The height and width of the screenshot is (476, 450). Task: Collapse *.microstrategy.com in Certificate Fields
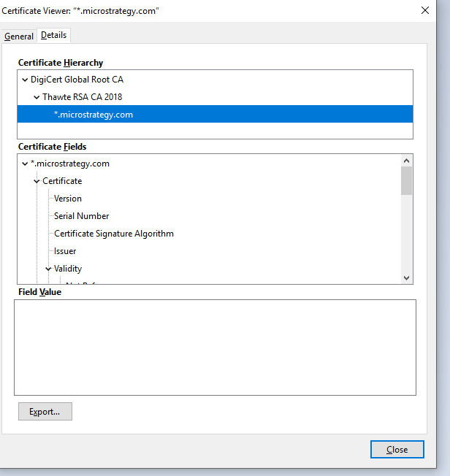point(25,164)
